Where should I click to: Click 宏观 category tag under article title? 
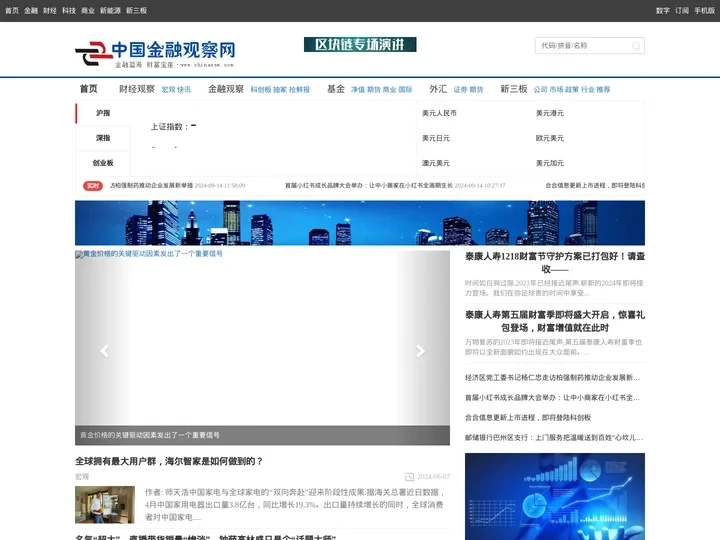[82, 477]
